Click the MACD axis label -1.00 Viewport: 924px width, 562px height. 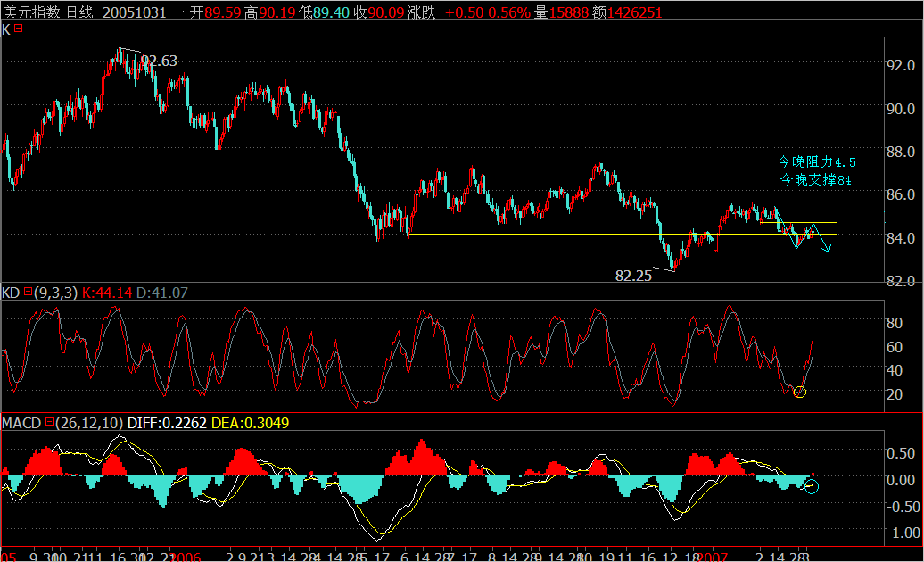click(x=903, y=533)
